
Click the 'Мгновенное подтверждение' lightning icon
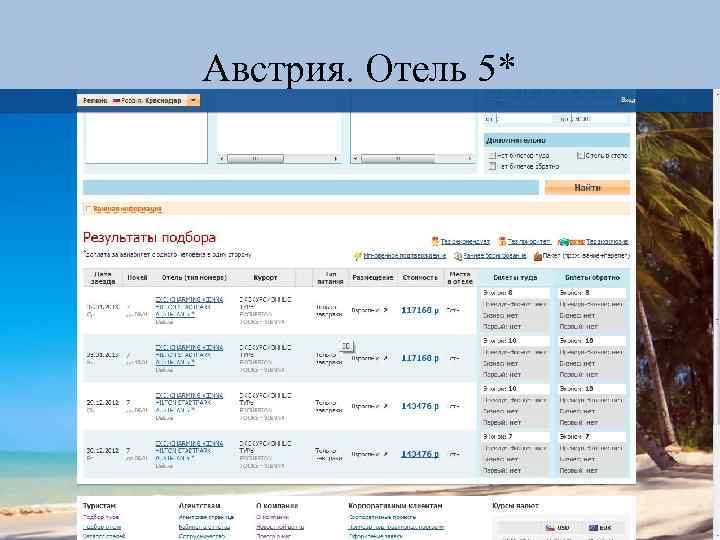pyautogui.click(x=357, y=256)
